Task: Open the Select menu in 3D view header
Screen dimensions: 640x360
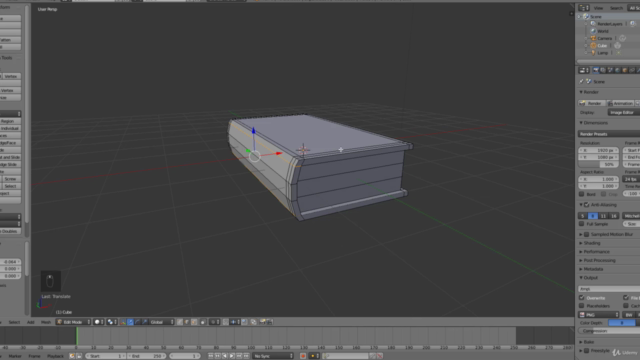Action: [x=14, y=322]
